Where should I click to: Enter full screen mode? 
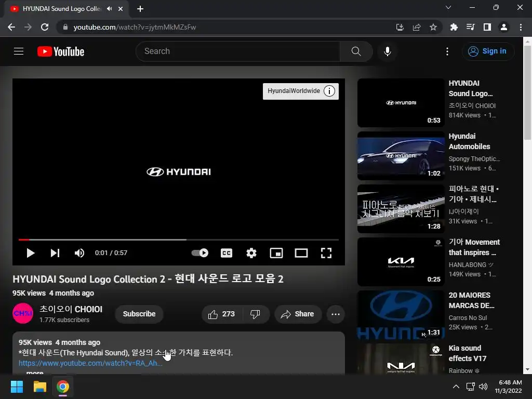326,253
